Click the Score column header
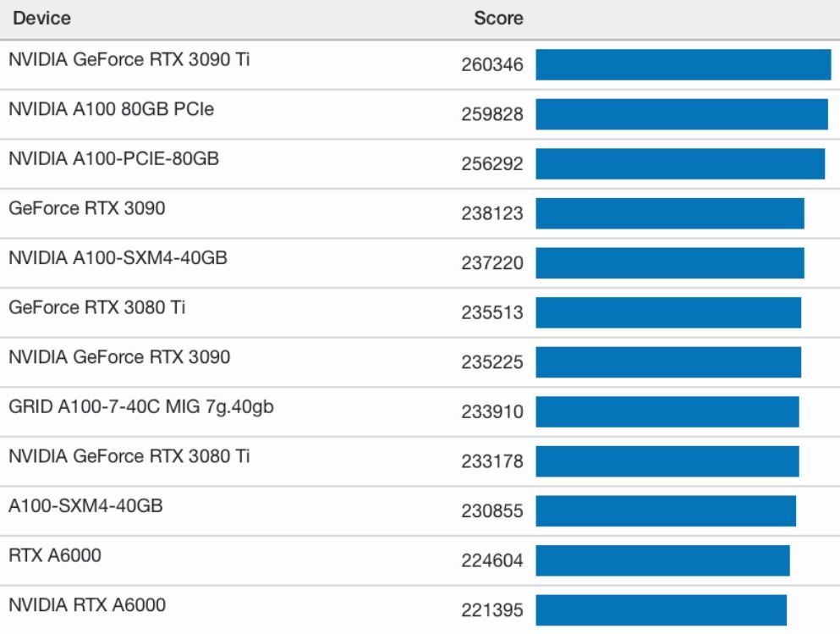Screen dimensions: 840x634 tap(498, 19)
